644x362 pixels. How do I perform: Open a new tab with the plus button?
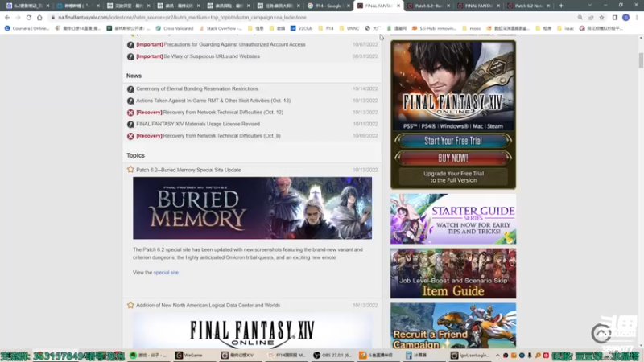561,6
